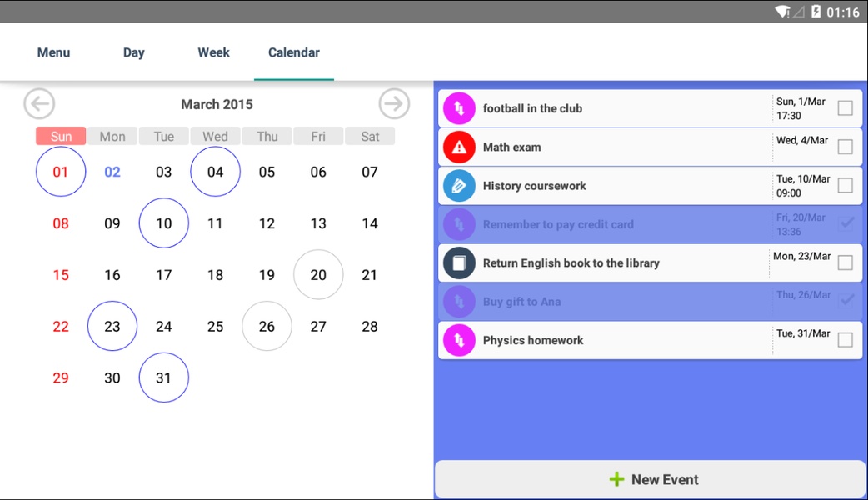Viewport: 868px width, 500px height.
Task: Select day 15 in calendar
Action: [x=61, y=275]
